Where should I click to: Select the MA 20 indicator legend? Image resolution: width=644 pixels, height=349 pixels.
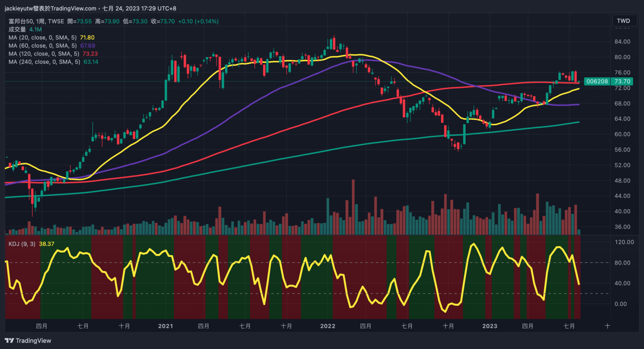(x=42, y=37)
